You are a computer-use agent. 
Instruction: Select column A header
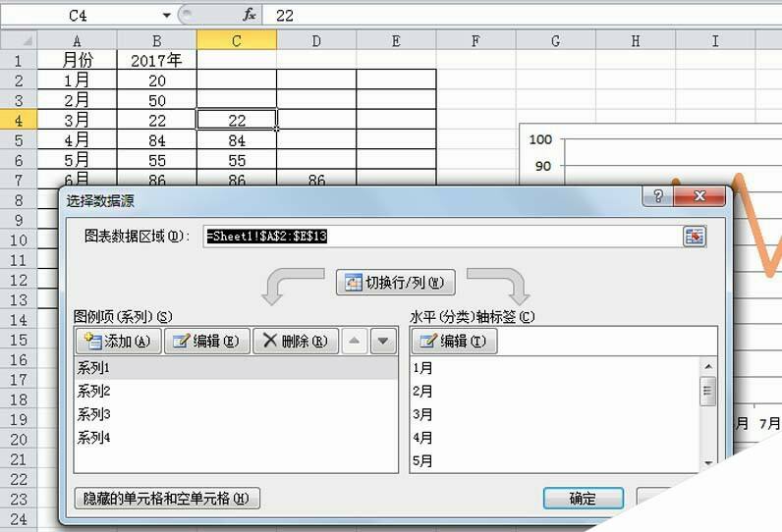point(77,41)
